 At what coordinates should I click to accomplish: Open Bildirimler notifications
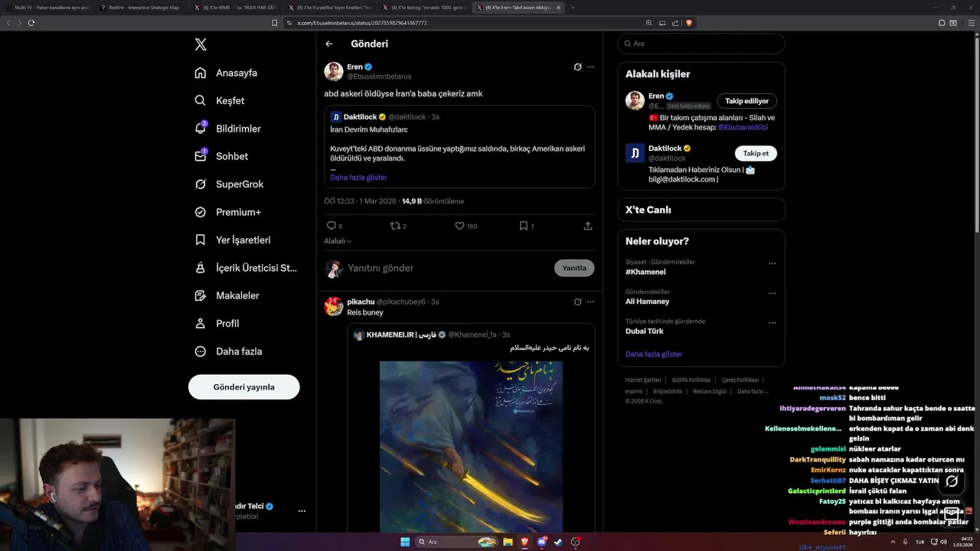click(227, 129)
